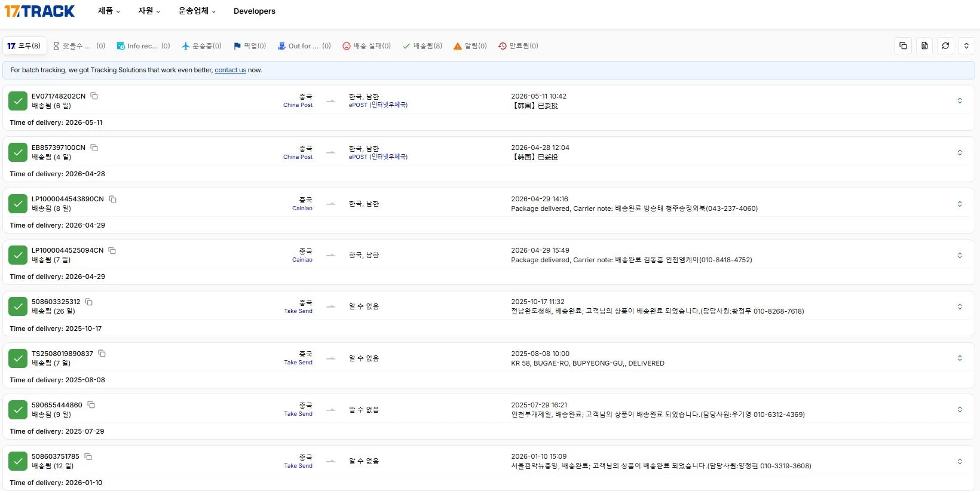Click Take Send carrier for 590655444860

(x=298, y=414)
